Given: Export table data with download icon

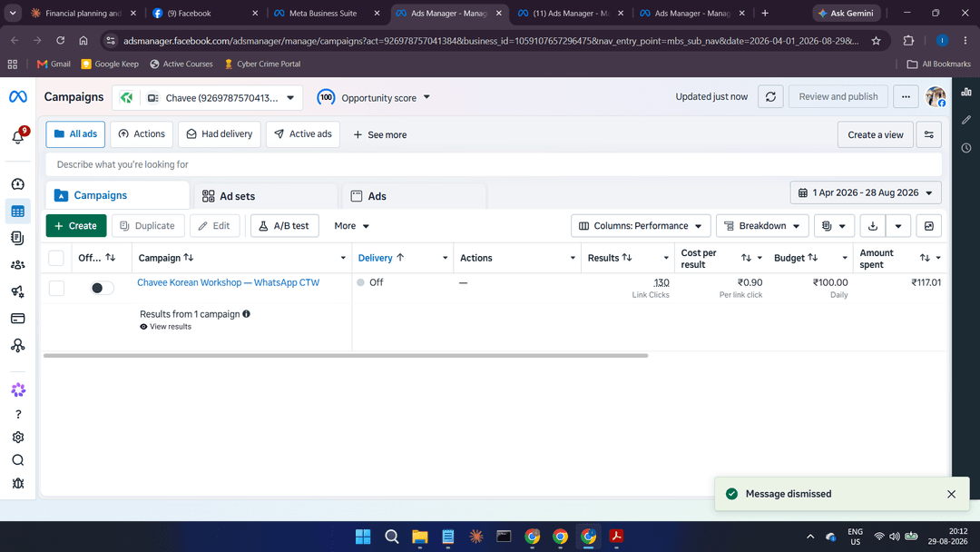Looking at the screenshot, I should (x=873, y=226).
